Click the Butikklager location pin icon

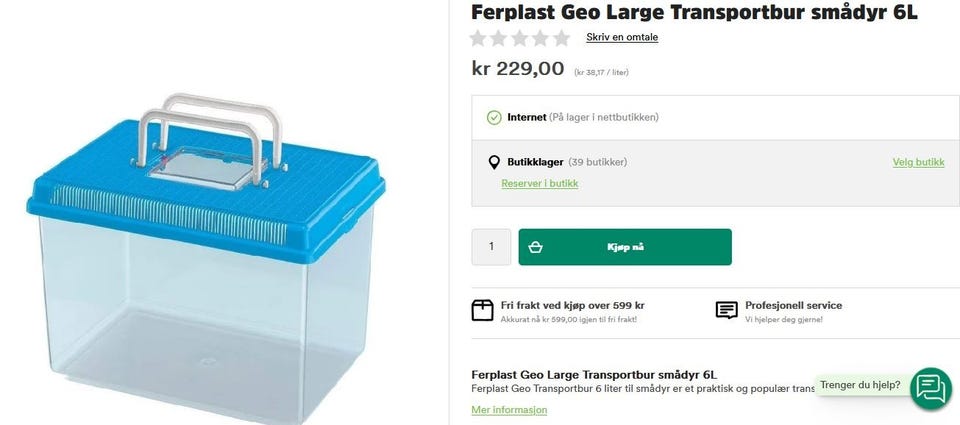pos(494,162)
